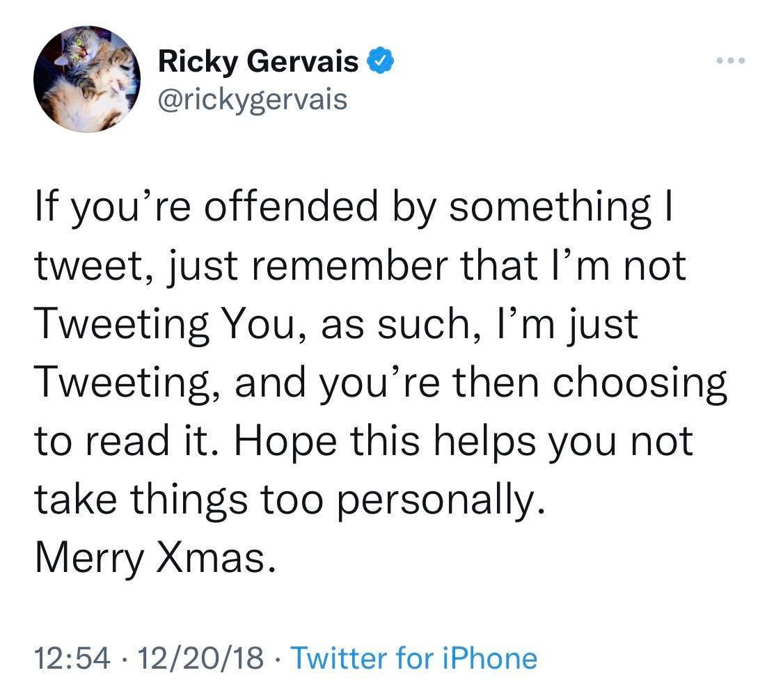Open Ricky Gervais display name profile

tap(258, 62)
